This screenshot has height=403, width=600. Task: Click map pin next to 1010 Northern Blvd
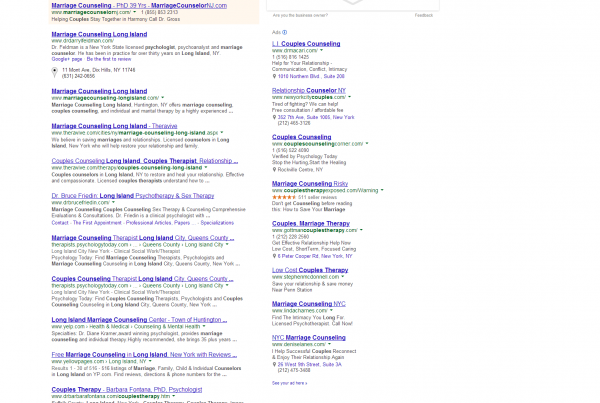274,76
